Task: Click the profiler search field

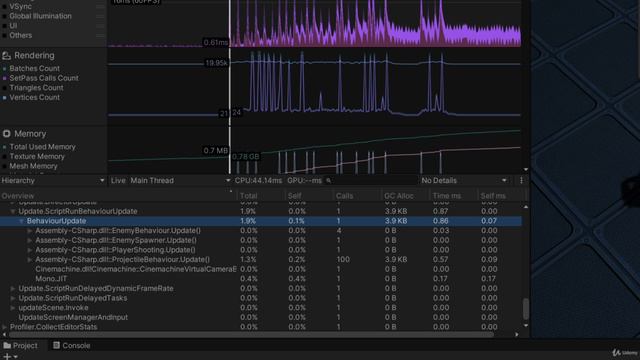Action: point(371,180)
